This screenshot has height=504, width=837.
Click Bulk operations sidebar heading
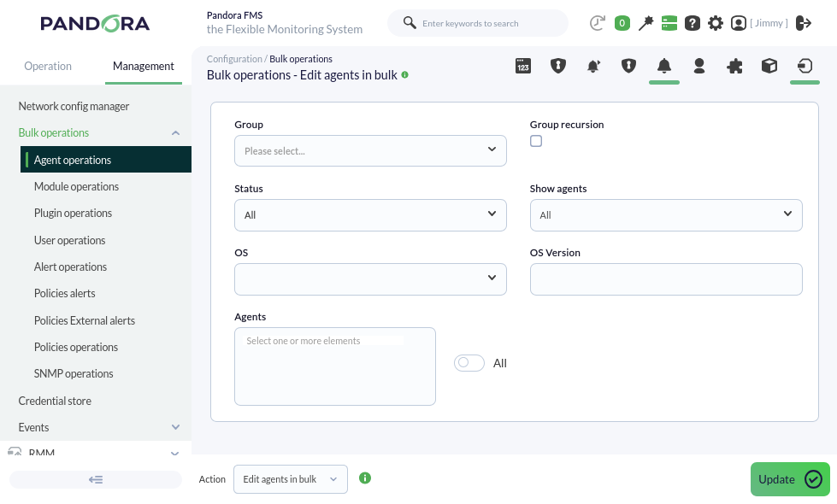(x=53, y=132)
